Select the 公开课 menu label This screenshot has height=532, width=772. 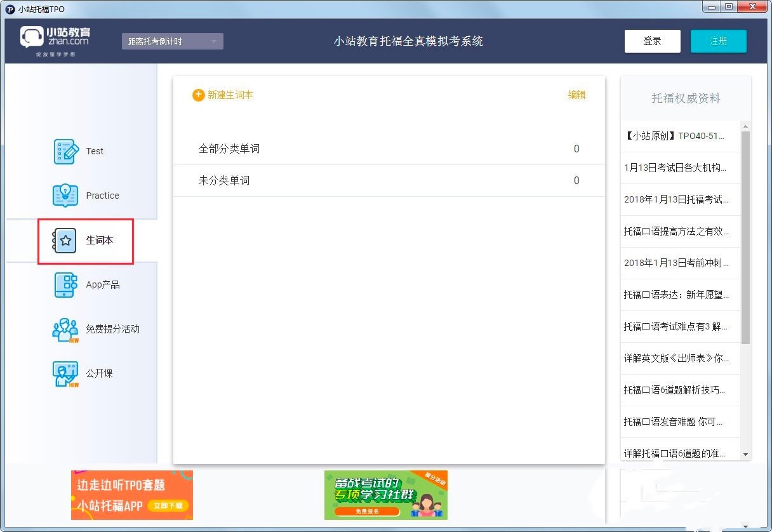coord(99,373)
